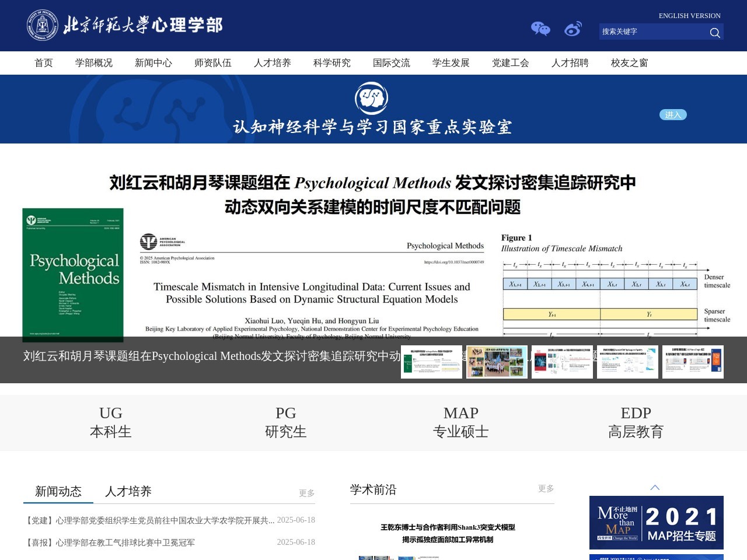
Task: Open UG 本科生 section
Action: [x=111, y=422]
